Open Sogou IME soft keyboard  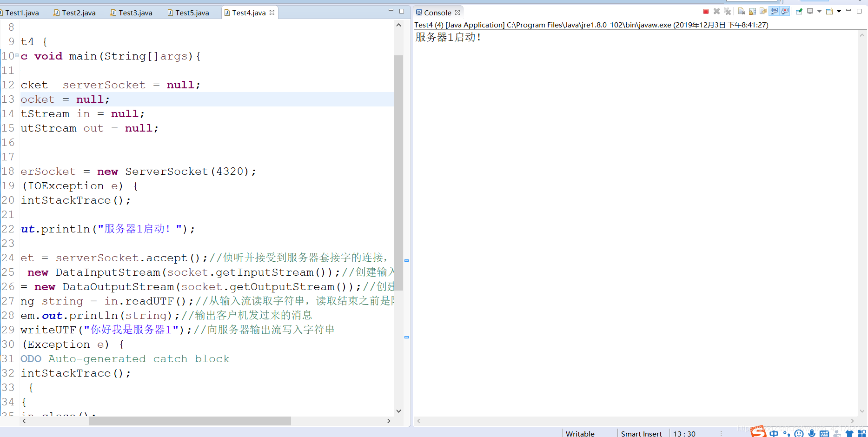(x=824, y=433)
